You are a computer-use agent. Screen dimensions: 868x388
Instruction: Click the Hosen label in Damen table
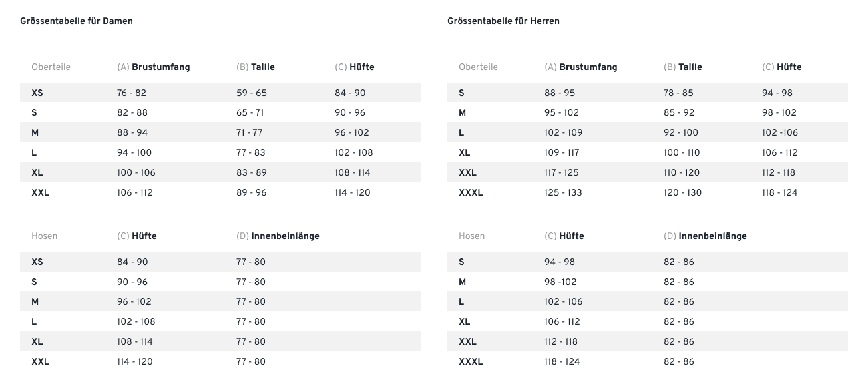coord(45,236)
